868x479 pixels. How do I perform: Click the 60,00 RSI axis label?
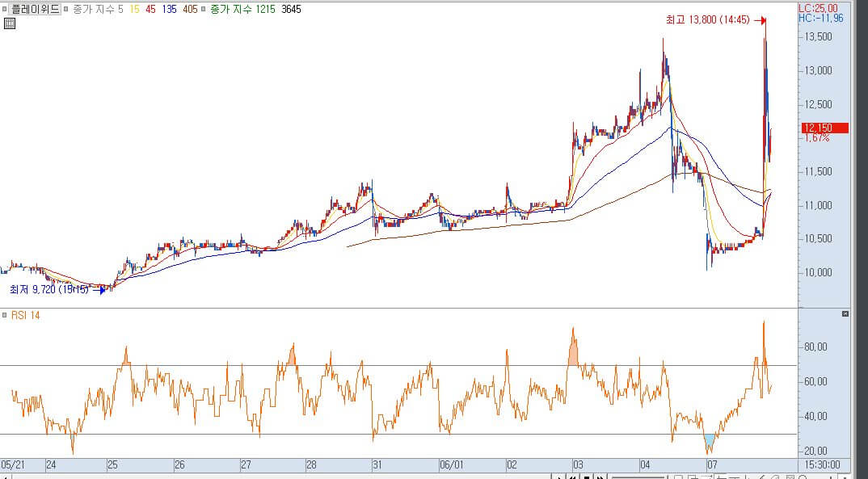point(815,381)
